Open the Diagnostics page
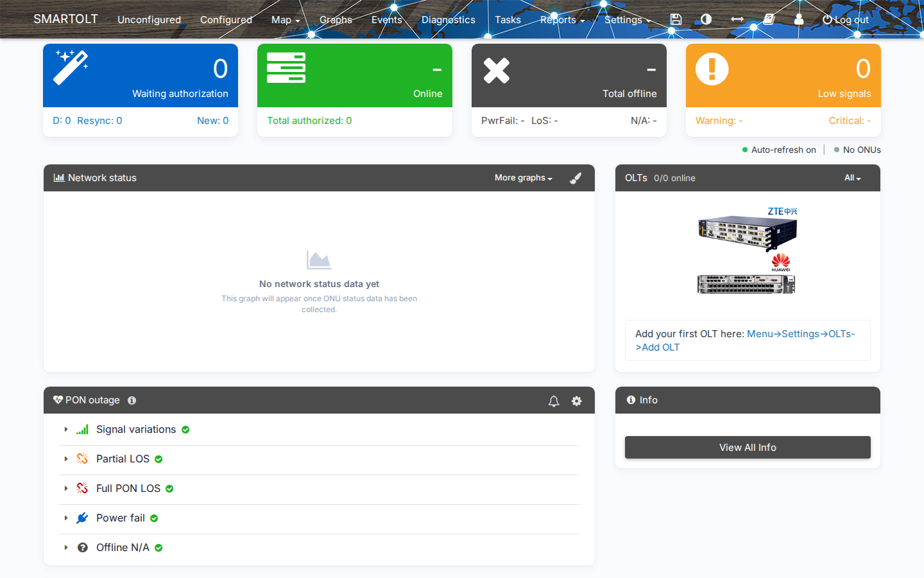The image size is (924, 578). (x=449, y=20)
